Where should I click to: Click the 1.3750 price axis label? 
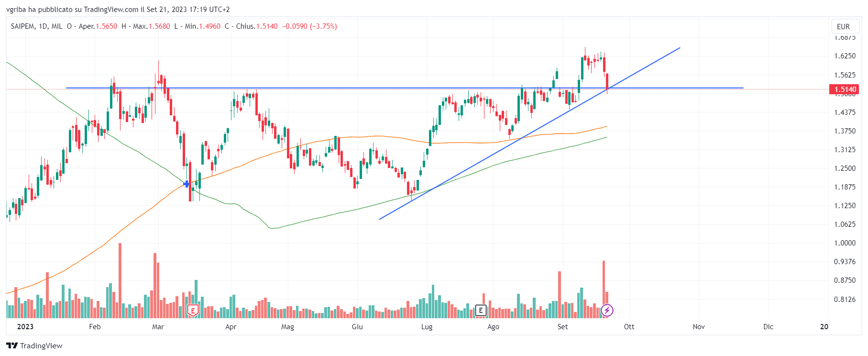(x=845, y=131)
